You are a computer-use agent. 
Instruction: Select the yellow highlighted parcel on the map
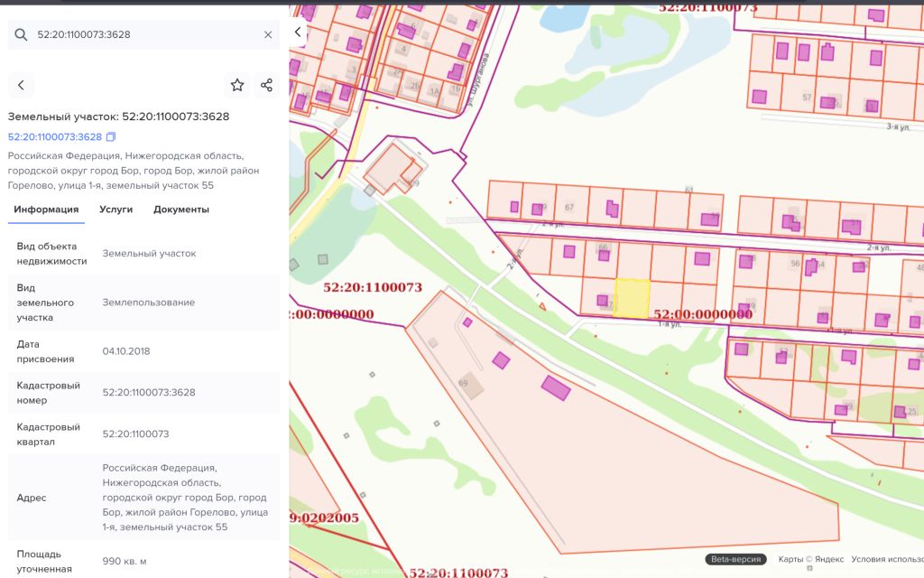click(x=633, y=298)
